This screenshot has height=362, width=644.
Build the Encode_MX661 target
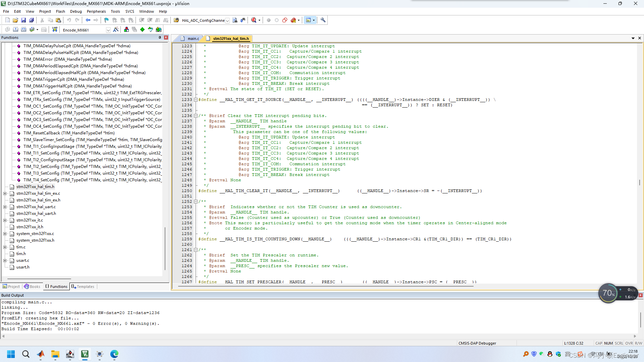(15, 29)
